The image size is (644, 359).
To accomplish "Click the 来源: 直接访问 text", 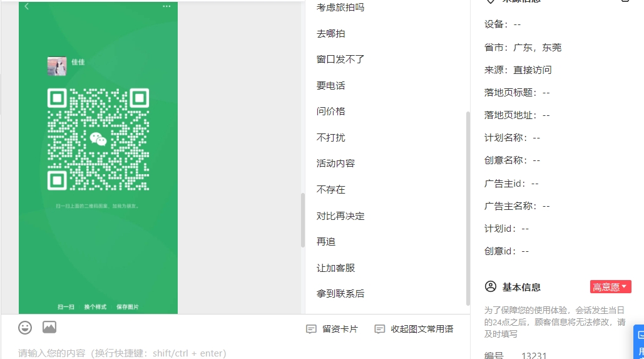I will click(x=518, y=70).
